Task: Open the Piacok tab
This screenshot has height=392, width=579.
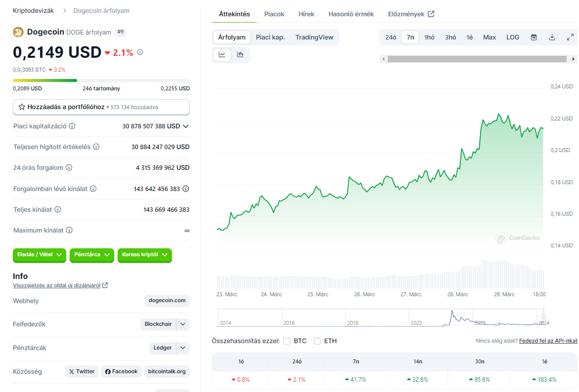Action: pos(274,14)
